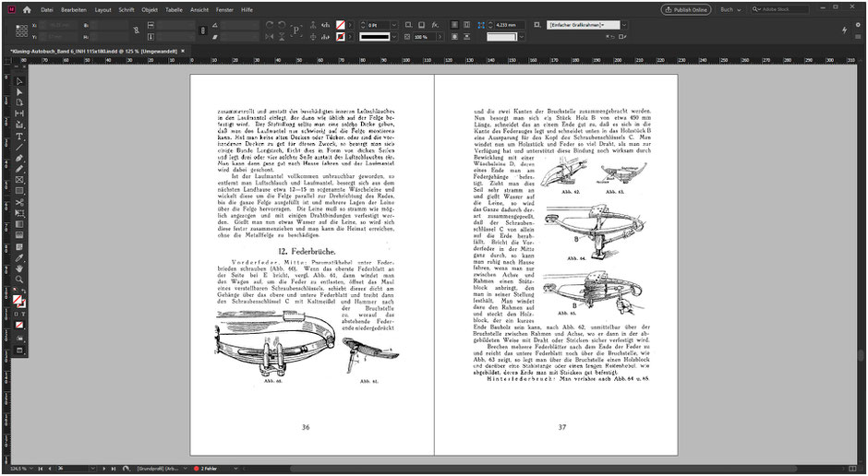Viewport: 868px width, 476px height.
Task: Close the Klasing-Autobuch document tab
Action: pos(183,51)
